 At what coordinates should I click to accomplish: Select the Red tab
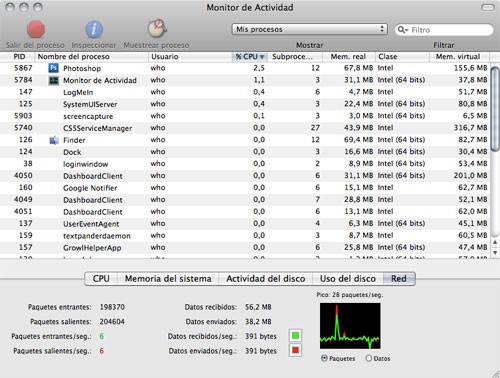399,279
